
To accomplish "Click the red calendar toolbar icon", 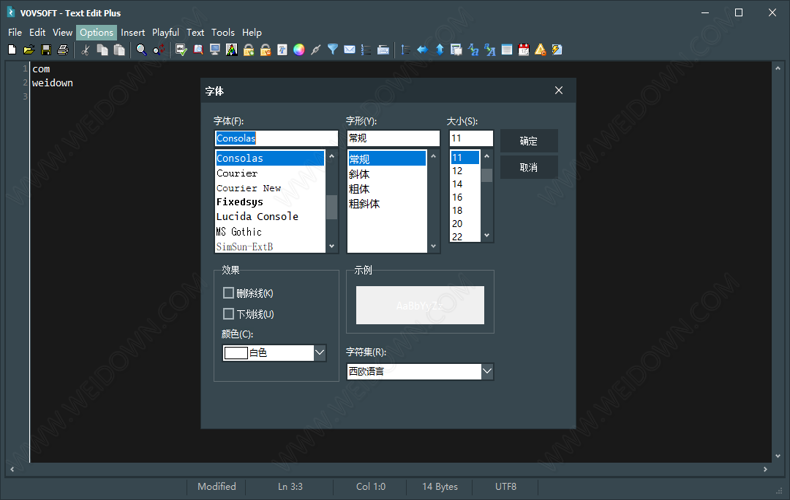I will point(523,49).
